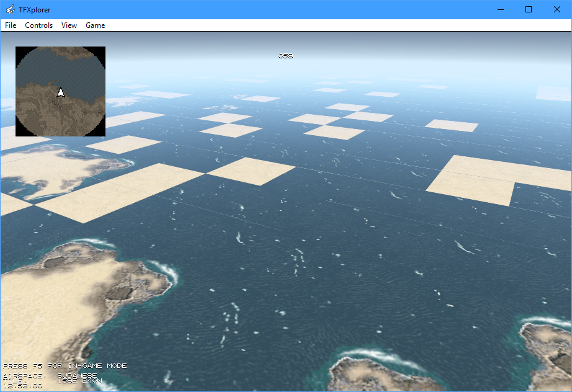
Task: Click the compass heading readout at top
Action: 285,56
